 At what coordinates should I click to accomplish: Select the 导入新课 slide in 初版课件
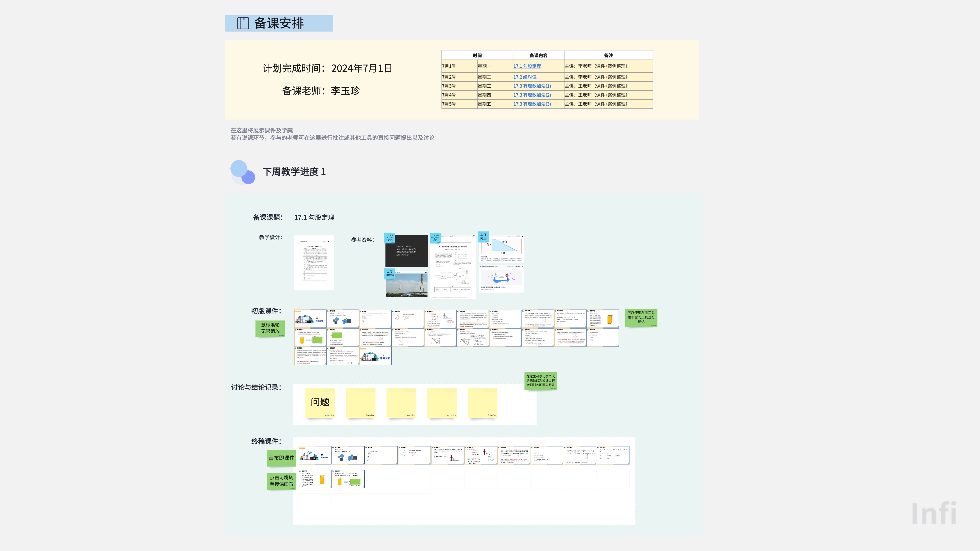point(343,319)
